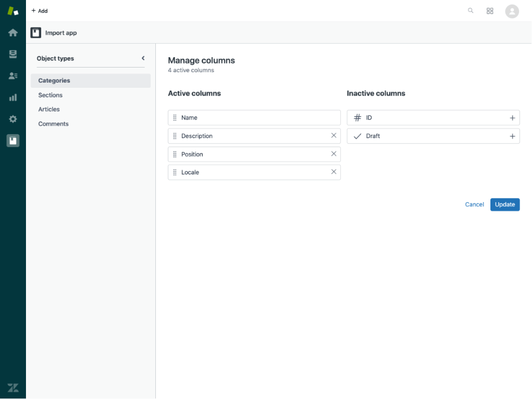
Task: Open the admin settings gear icon
Action: point(12,118)
